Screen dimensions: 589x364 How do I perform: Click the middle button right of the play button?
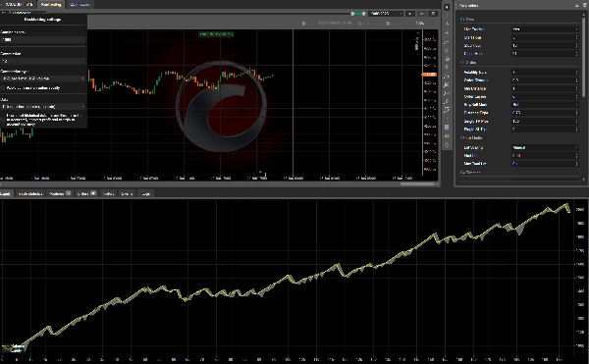point(421,14)
